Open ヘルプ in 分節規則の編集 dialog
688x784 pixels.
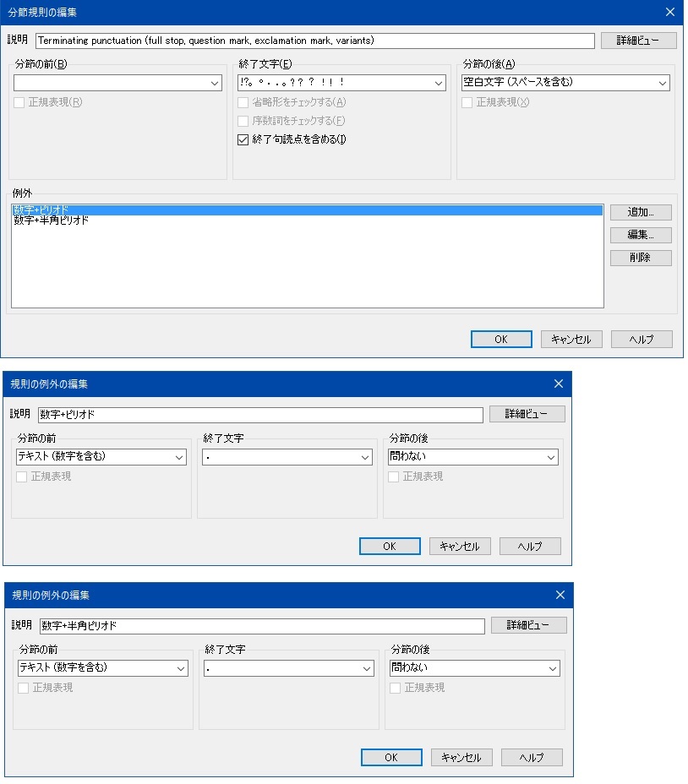(x=642, y=339)
